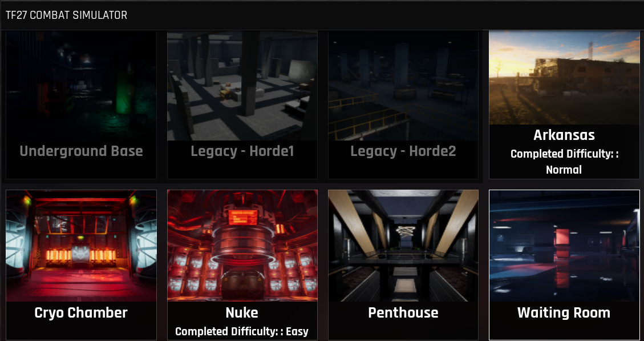Click the Penthouse title label

click(x=403, y=312)
